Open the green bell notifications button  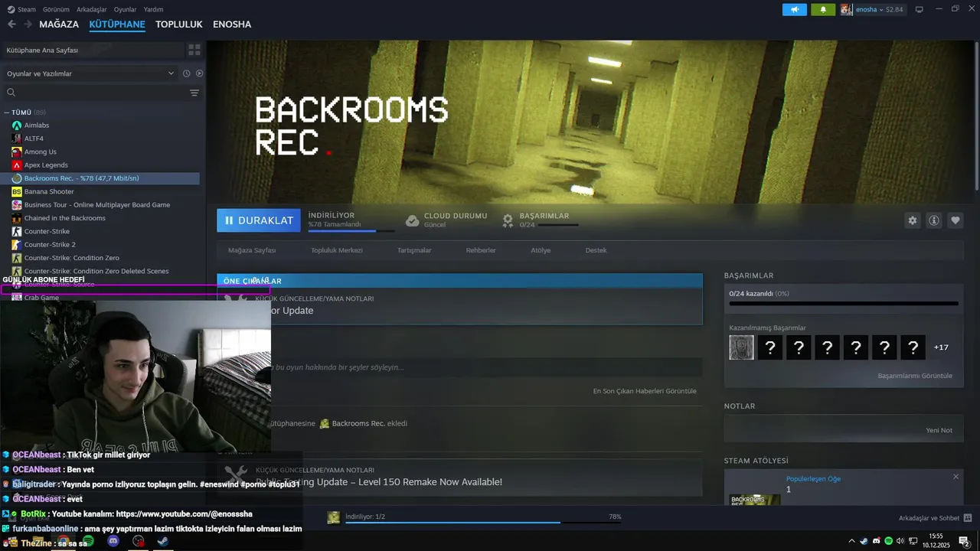823,9
